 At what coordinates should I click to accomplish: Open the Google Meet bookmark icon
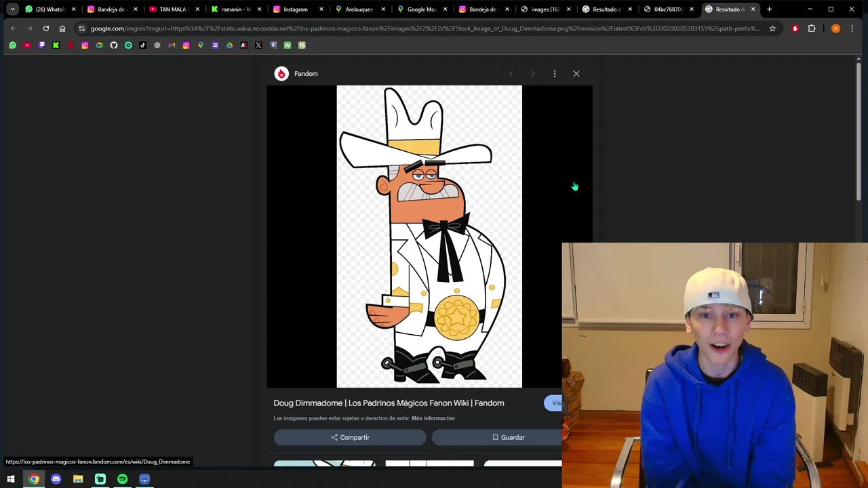99,45
